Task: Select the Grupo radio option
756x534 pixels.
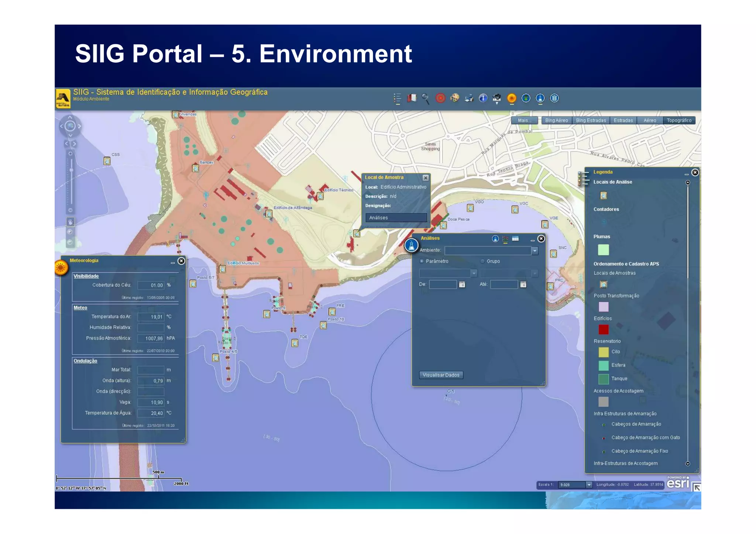Action: point(482,261)
